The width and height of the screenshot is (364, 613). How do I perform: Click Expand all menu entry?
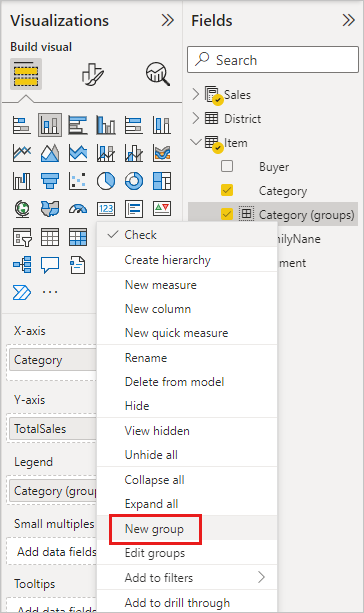point(187,504)
